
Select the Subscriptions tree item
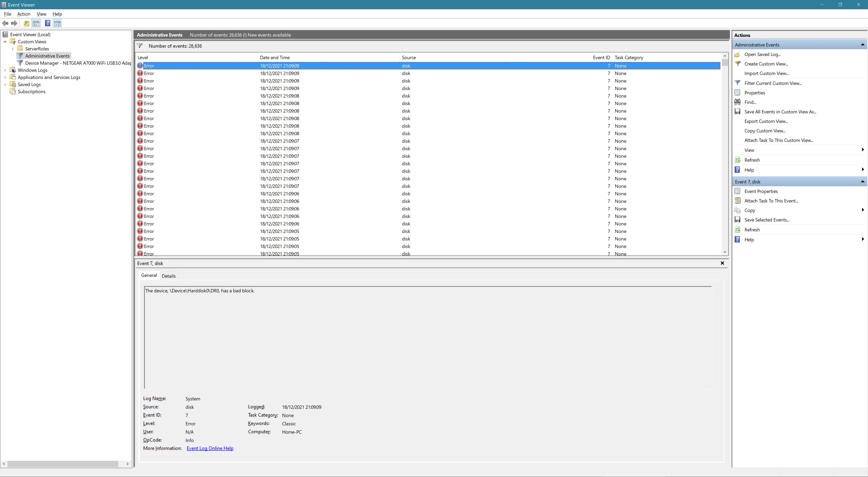click(32, 91)
